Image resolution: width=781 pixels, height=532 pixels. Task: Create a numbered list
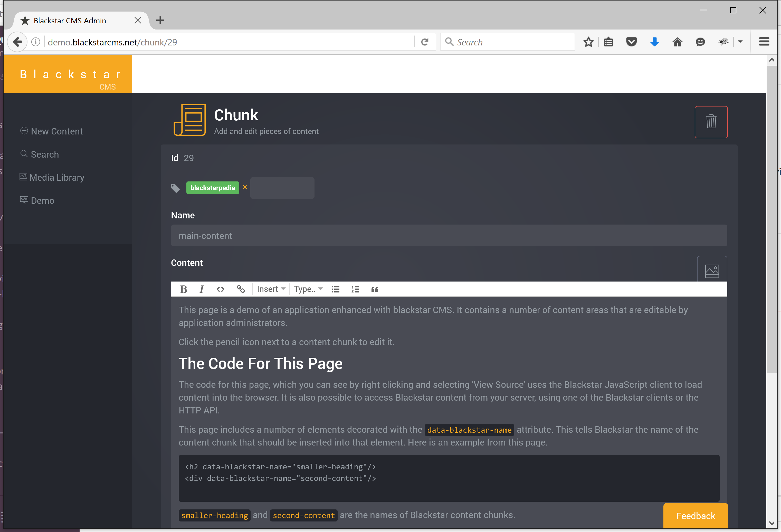[355, 289]
